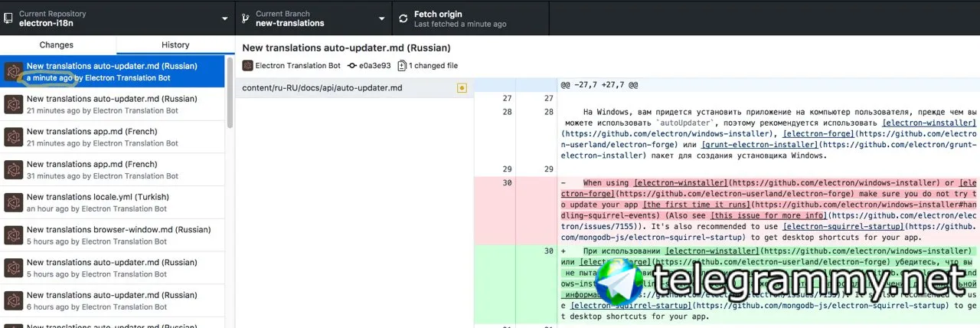Select the app.md (French) commit from 31 minutes ago
The width and height of the screenshot is (980, 328).
pos(112,169)
